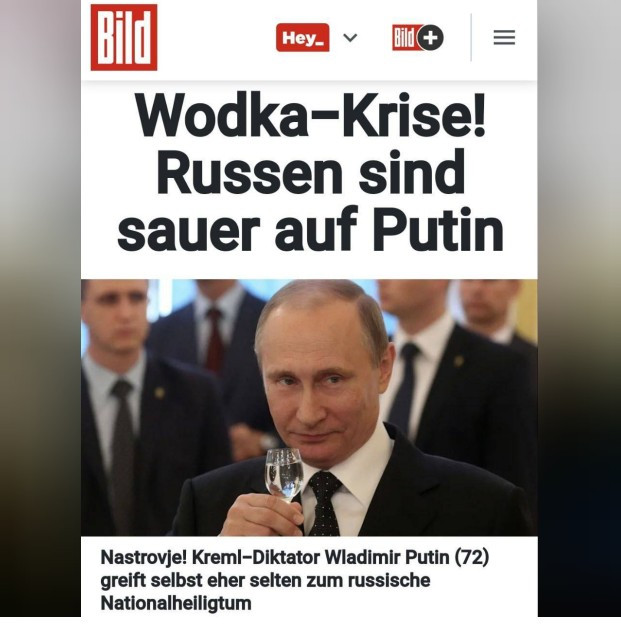Click the 'Nastrovje! Kreml-Diktator' caption line
Screen dimensions: 621x627
pyautogui.click(x=295, y=557)
